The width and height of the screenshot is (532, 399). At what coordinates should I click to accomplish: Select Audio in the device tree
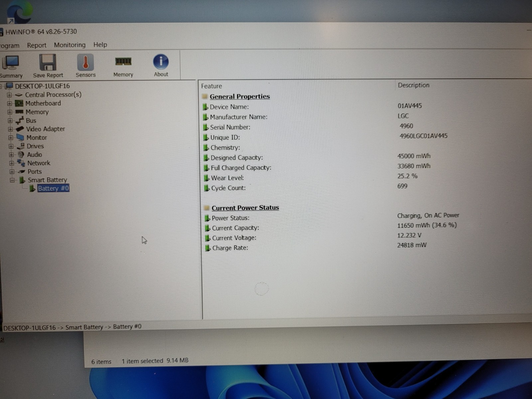tap(35, 155)
